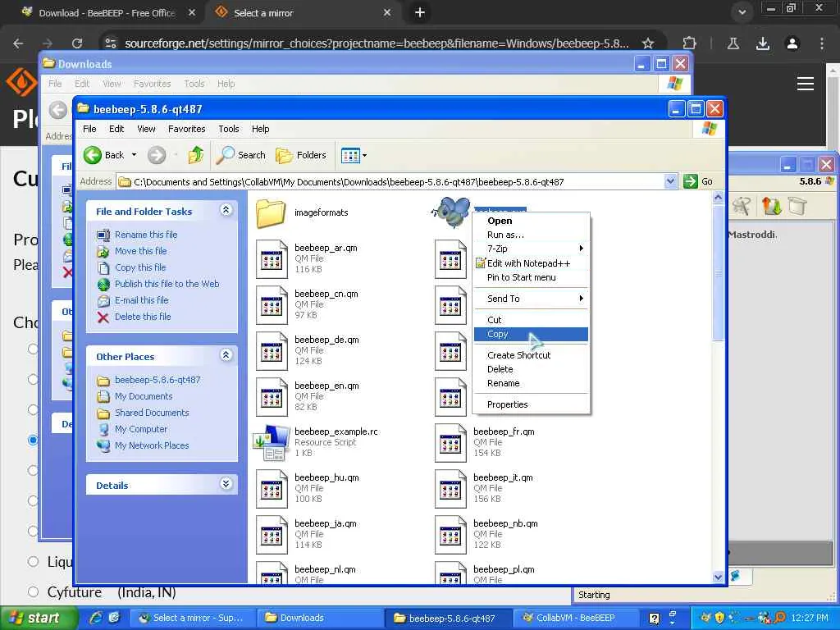The image size is (840, 630).
Task: Click the green Back arrow in Explorer toolbar
Action: (93, 155)
